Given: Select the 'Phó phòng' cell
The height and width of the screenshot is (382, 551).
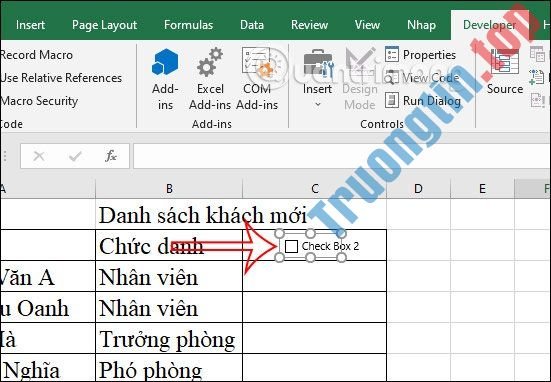Looking at the screenshot, I should click(x=169, y=368).
